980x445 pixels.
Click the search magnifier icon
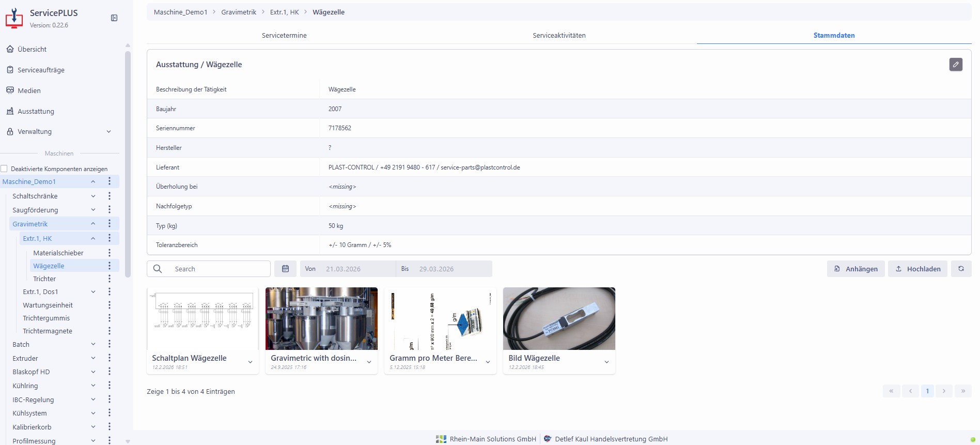[158, 269]
